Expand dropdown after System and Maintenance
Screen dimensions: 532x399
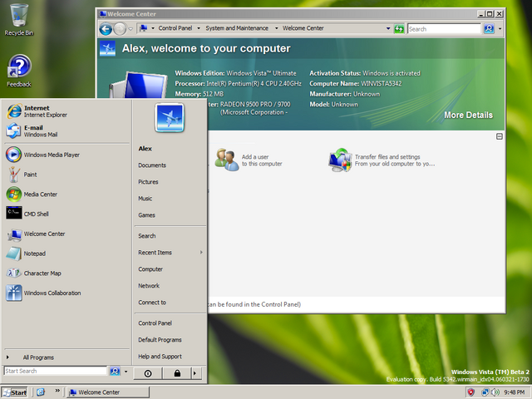276,28
